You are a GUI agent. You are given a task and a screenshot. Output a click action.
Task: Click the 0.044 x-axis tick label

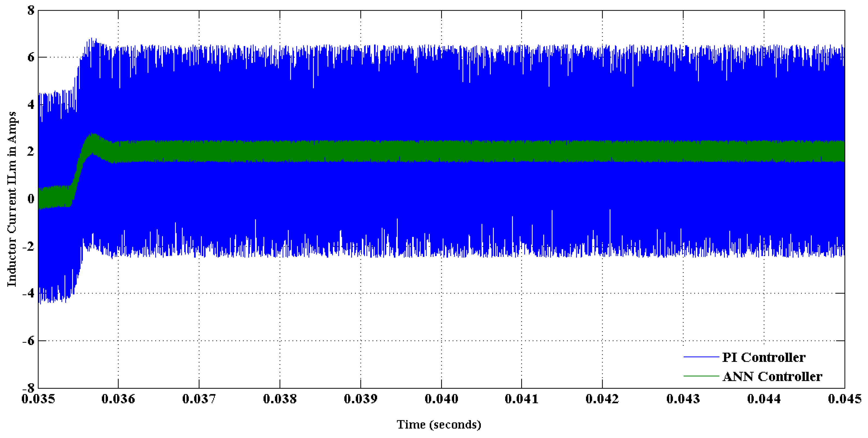click(764, 399)
